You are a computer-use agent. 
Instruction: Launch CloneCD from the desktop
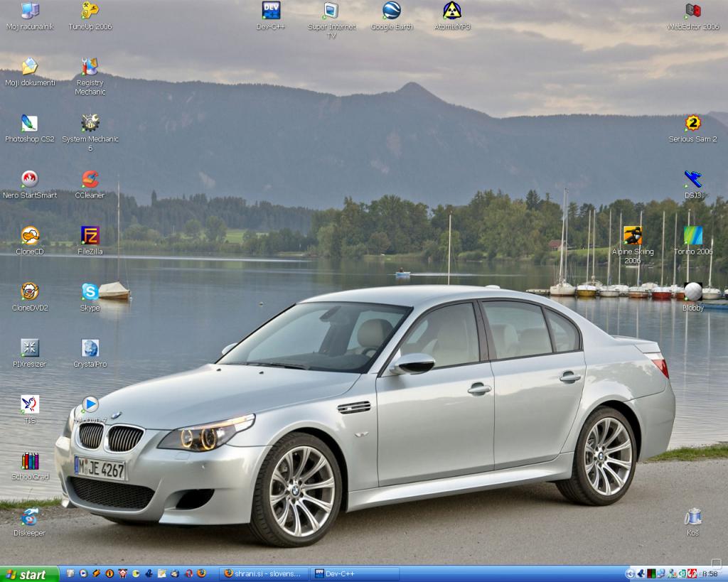tap(30, 241)
